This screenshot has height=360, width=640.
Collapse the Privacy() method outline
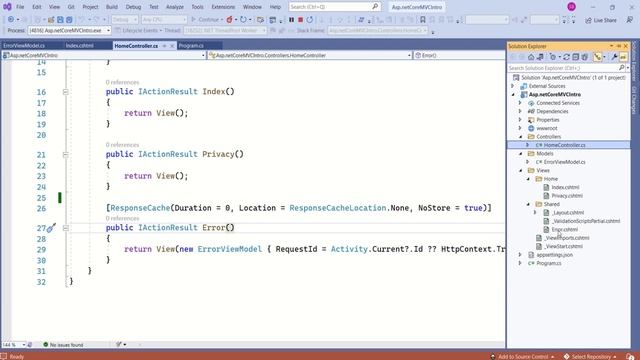(65, 155)
